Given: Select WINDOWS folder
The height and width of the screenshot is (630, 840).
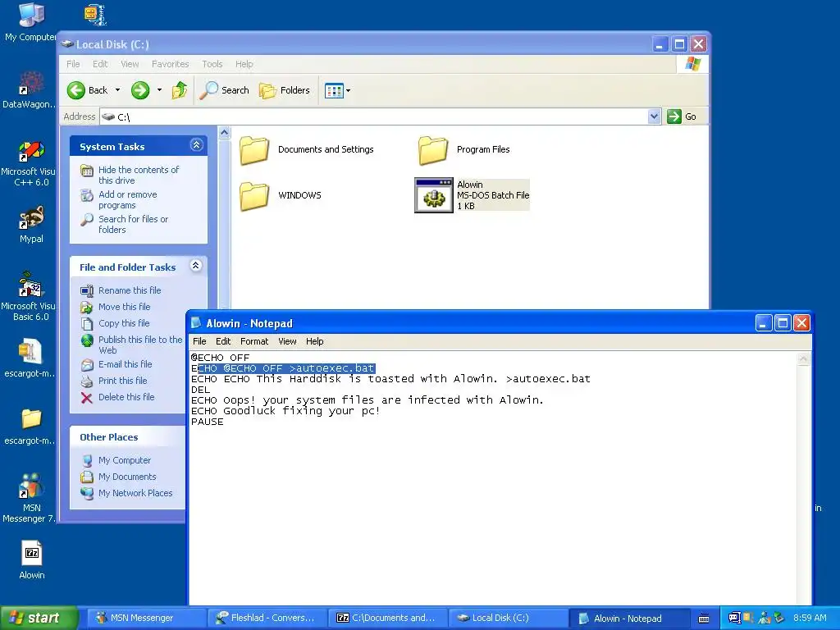Looking at the screenshot, I should [x=281, y=195].
